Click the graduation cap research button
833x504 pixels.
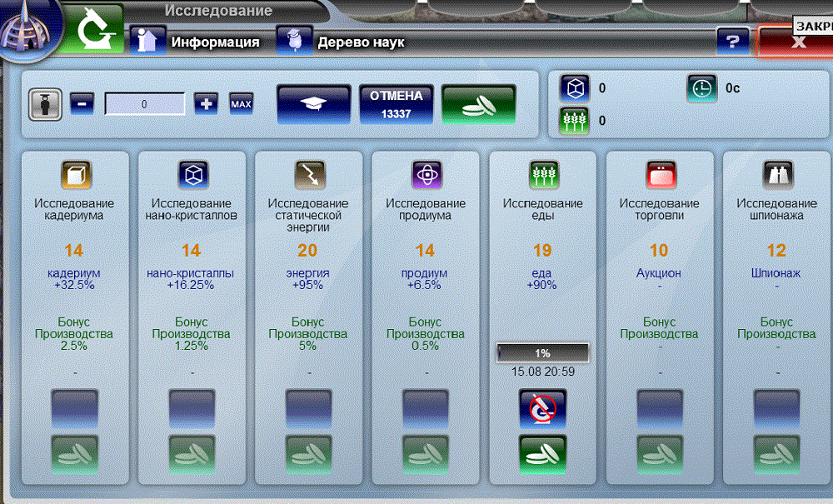click(313, 104)
